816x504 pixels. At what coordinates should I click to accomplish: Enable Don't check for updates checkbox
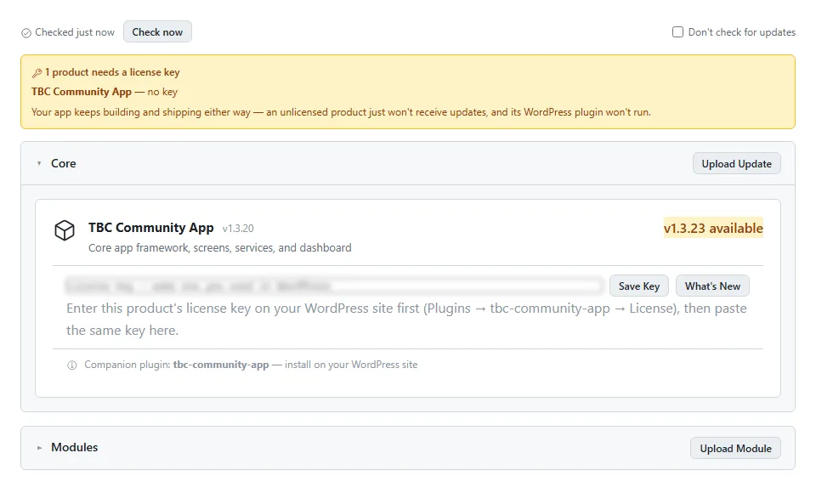click(677, 31)
